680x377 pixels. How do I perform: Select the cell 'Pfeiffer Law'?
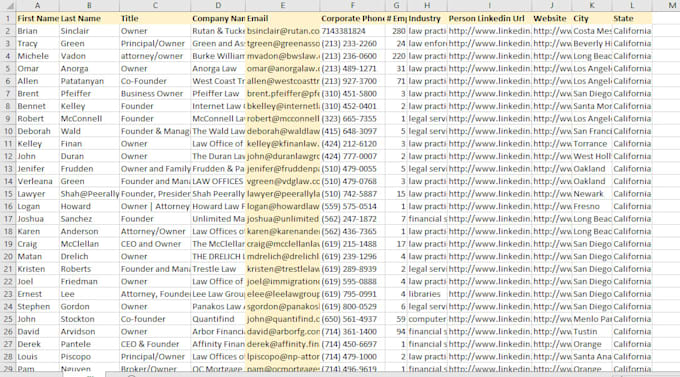(x=218, y=94)
